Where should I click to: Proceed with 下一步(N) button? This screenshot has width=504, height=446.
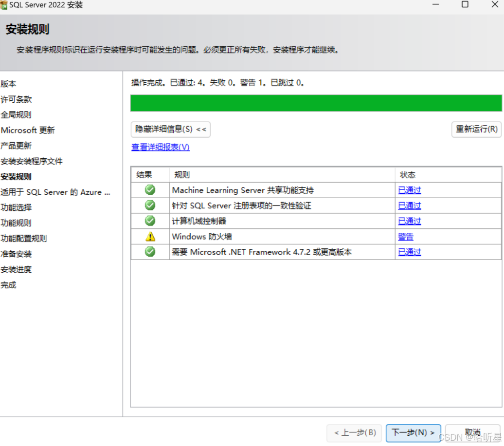[x=413, y=433]
